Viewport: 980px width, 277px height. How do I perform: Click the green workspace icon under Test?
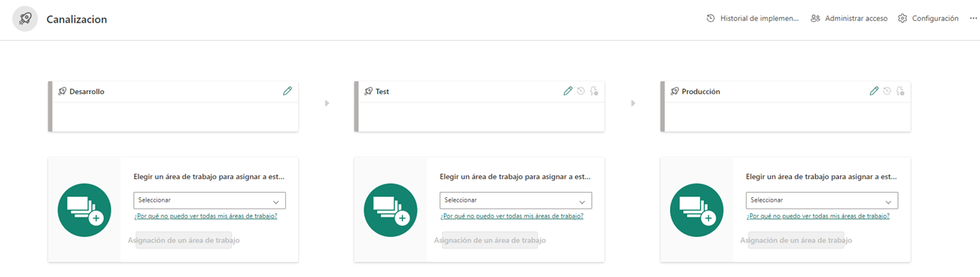click(x=390, y=210)
